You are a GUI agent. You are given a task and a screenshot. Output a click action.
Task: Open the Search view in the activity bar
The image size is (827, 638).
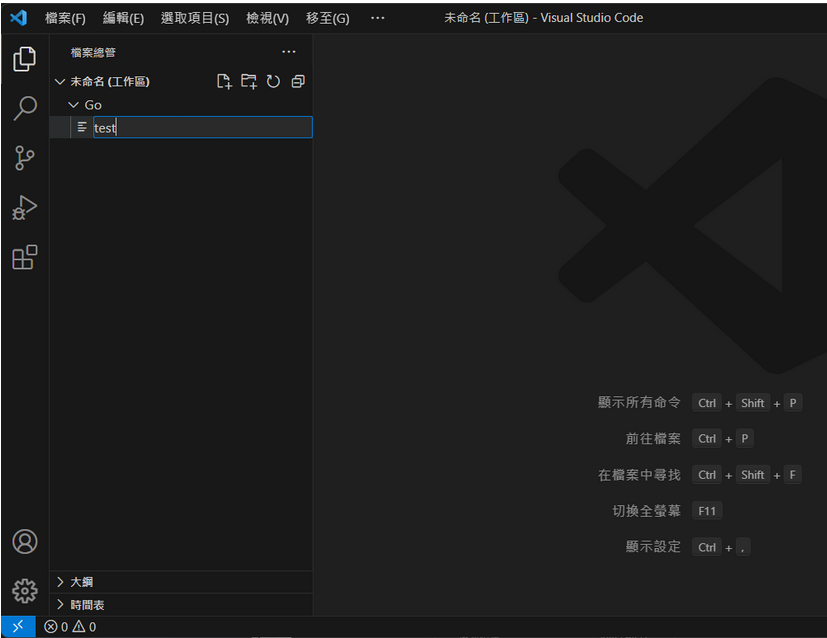[x=24, y=108]
